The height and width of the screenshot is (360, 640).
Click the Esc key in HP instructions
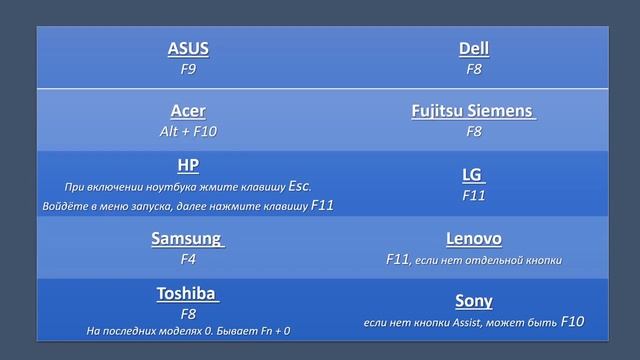(299, 186)
